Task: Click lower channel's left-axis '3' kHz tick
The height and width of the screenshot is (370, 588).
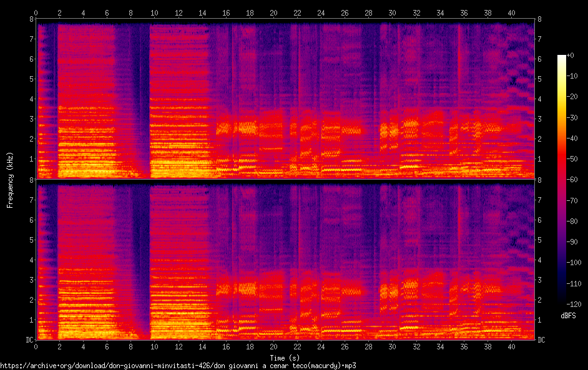Action: pyautogui.click(x=31, y=280)
